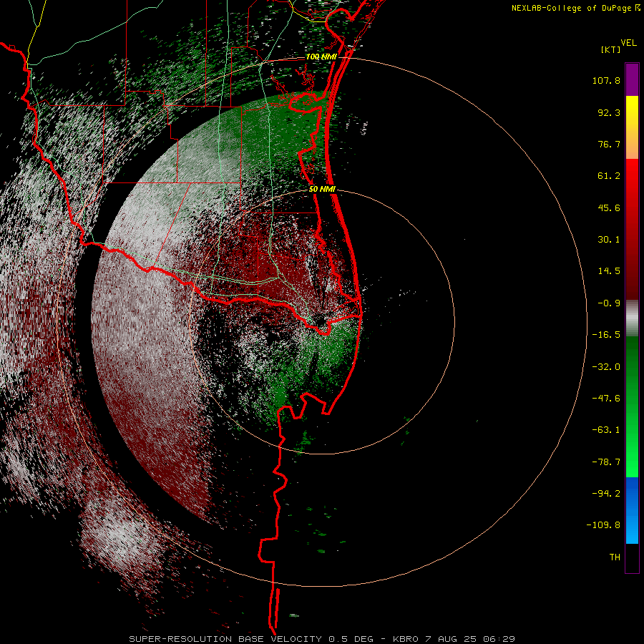The width and height of the screenshot is (644, 644).
Task: Select the 107.8 value on the velocity scale
Action: click(x=606, y=80)
